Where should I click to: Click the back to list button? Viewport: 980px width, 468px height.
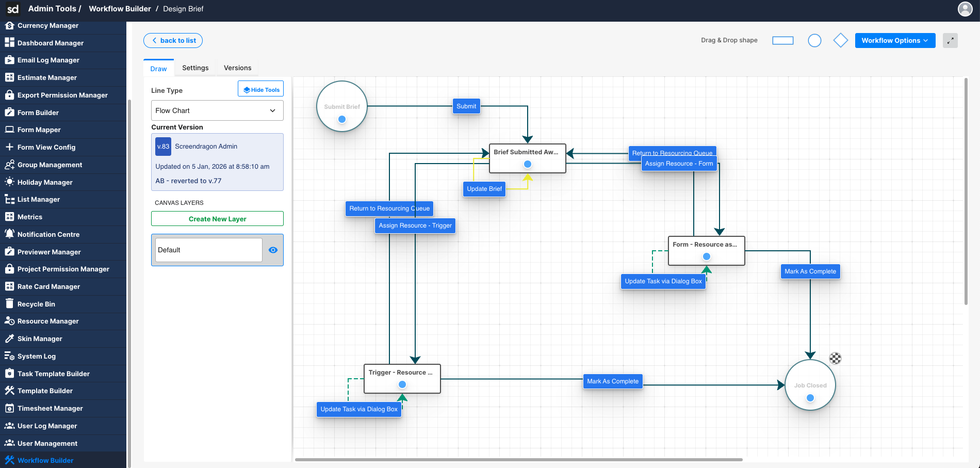point(173,40)
